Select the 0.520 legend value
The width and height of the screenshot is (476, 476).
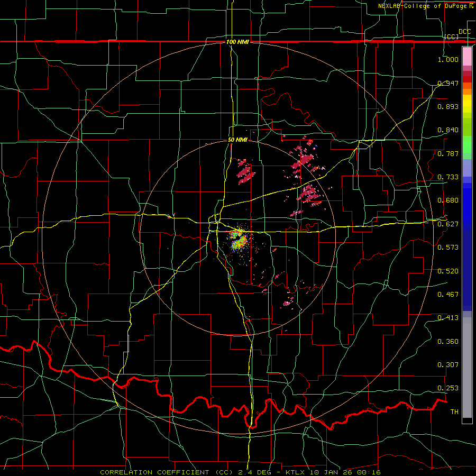[x=448, y=271]
